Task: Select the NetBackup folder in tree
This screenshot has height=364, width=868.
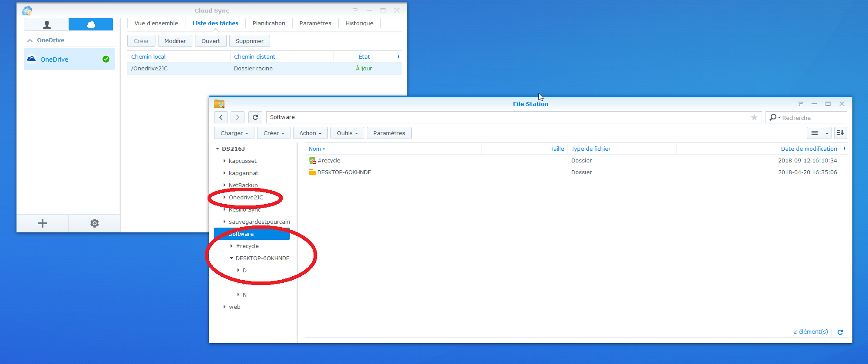Action: pyautogui.click(x=243, y=185)
